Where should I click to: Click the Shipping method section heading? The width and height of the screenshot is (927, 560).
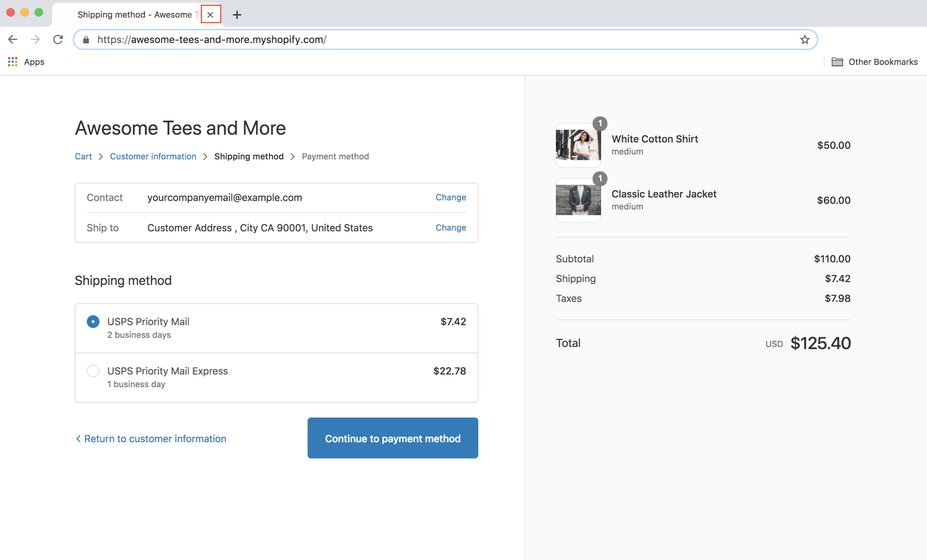tap(123, 281)
